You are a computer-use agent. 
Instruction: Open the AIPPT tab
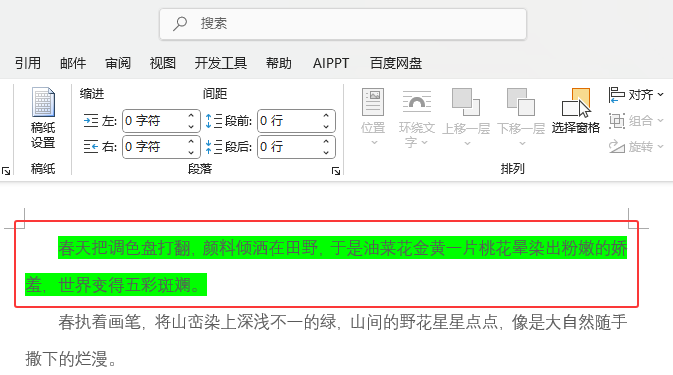point(331,63)
